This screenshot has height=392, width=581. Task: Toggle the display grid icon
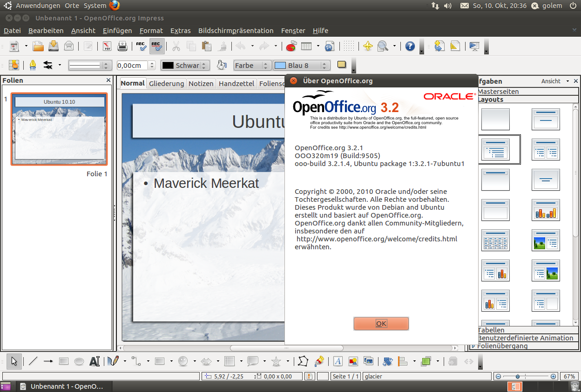click(349, 46)
